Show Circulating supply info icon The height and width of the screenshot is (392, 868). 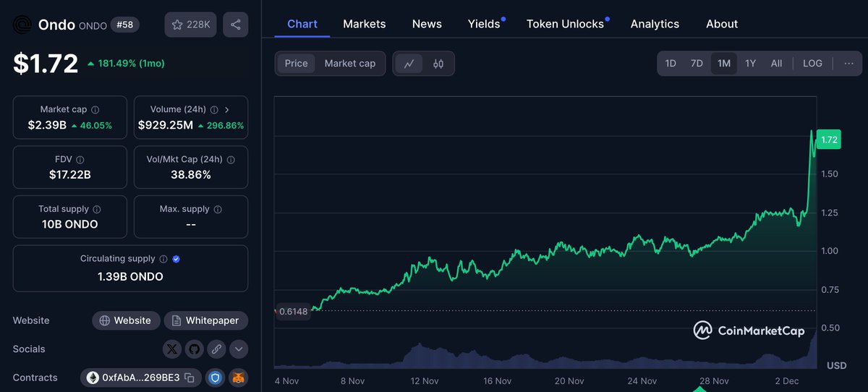[x=163, y=259]
